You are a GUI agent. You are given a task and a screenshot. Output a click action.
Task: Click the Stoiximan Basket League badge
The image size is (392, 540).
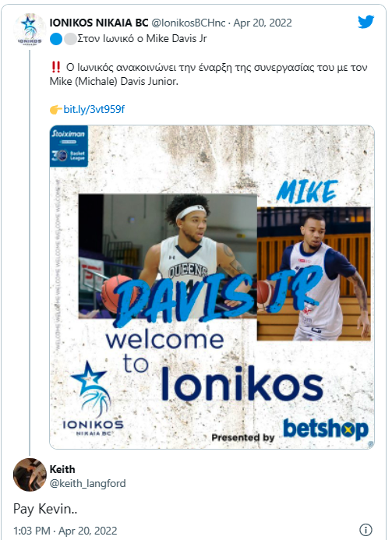[69, 146]
